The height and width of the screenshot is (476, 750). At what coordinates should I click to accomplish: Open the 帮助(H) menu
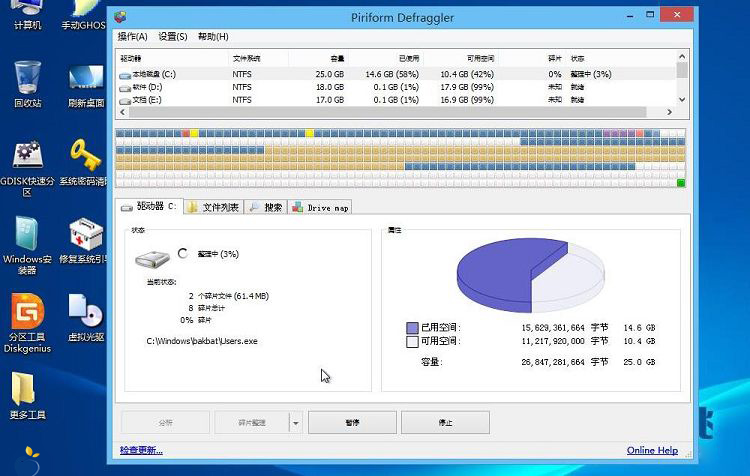pos(213,36)
